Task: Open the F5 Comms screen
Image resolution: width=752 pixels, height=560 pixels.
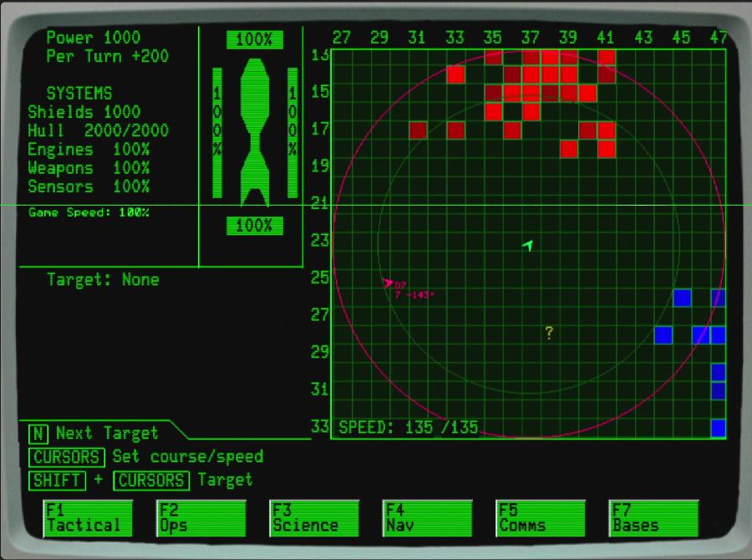Action: coord(541,518)
